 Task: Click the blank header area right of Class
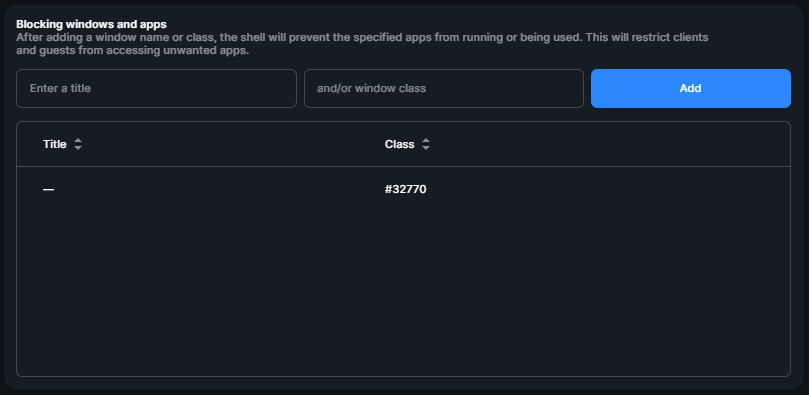(x=609, y=144)
